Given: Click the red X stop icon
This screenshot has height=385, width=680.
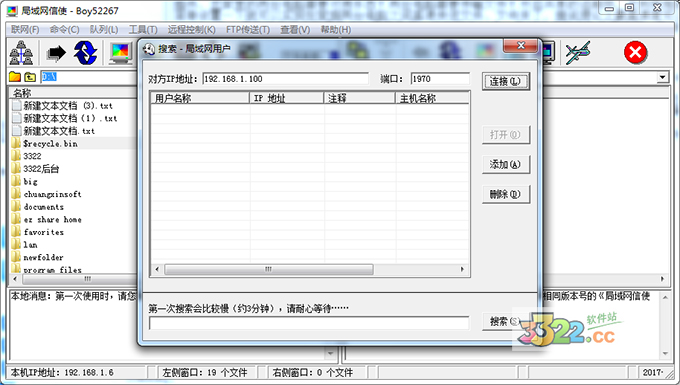Looking at the screenshot, I should [x=635, y=53].
